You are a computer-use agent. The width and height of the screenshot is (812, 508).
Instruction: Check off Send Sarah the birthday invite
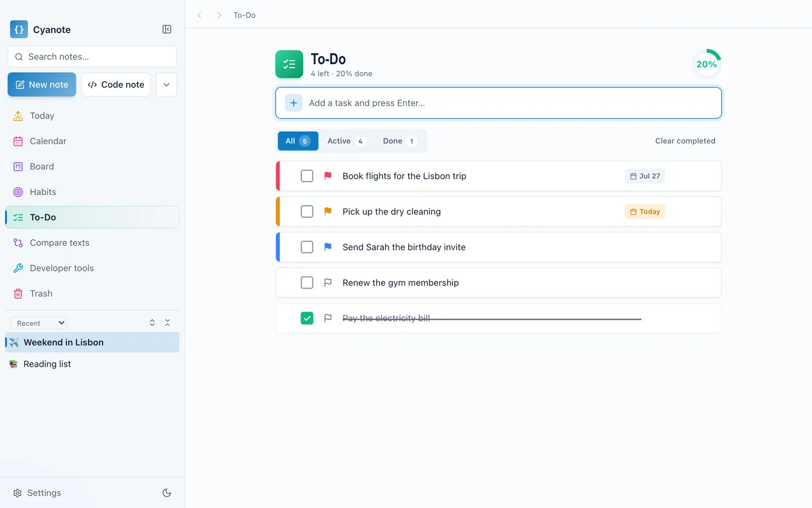point(307,247)
